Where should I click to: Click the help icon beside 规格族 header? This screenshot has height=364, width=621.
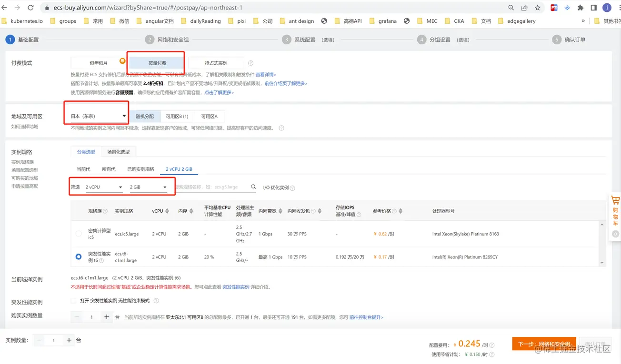(105, 211)
